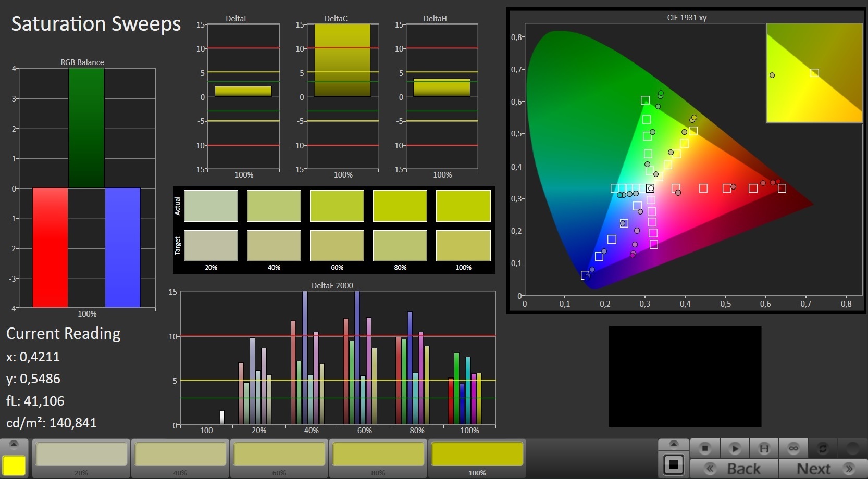Click the x: 0,4211 reading
The image size is (868, 479).
(x=33, y=357)
